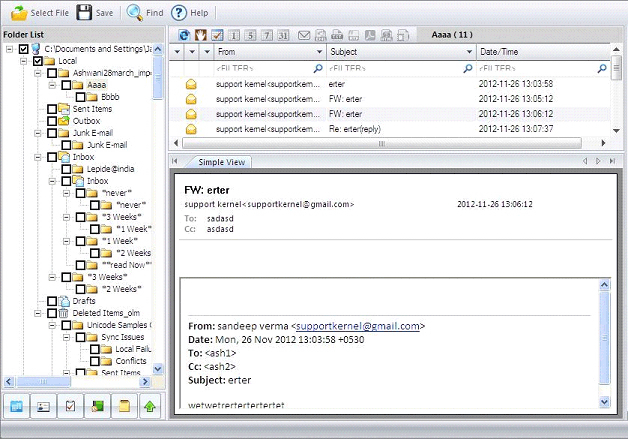Check the Sent Items folder checkbox
Screen dimensions: 628x439
52,108
